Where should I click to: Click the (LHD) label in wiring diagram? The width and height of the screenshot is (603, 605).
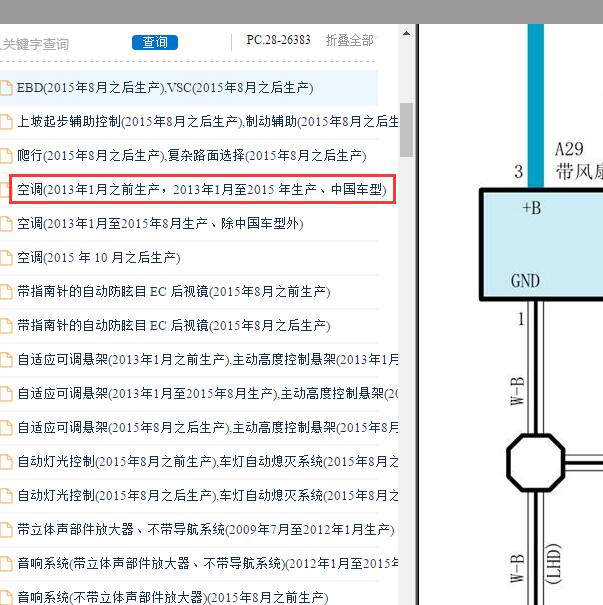[552, 563]
